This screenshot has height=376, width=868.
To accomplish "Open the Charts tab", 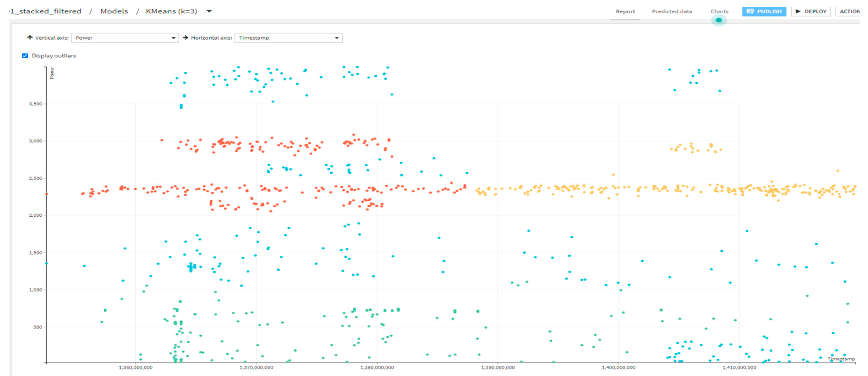I will (719, 11).
